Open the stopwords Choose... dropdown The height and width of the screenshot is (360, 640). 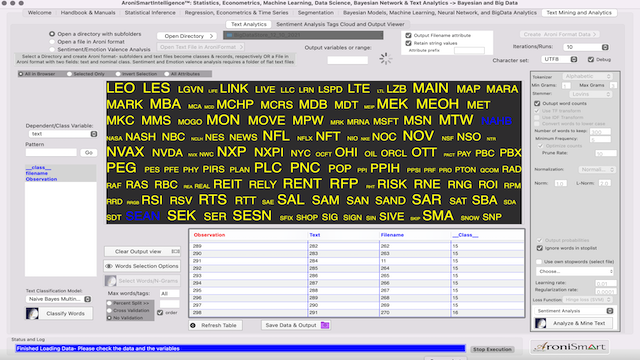point(575,271)
